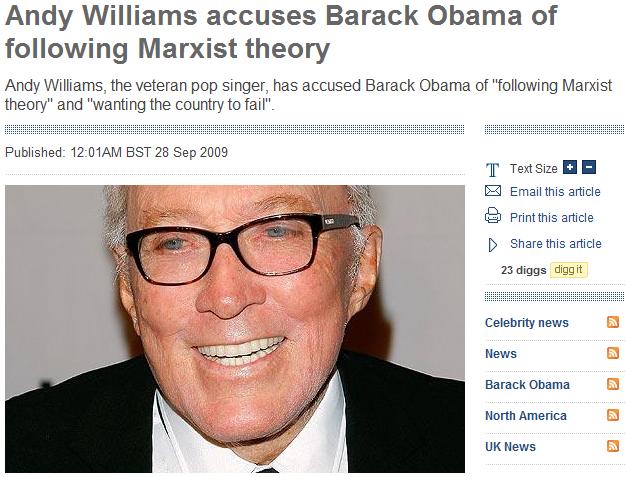Click the printer icon
627x477 pixels.
click(x=493, y=216)
